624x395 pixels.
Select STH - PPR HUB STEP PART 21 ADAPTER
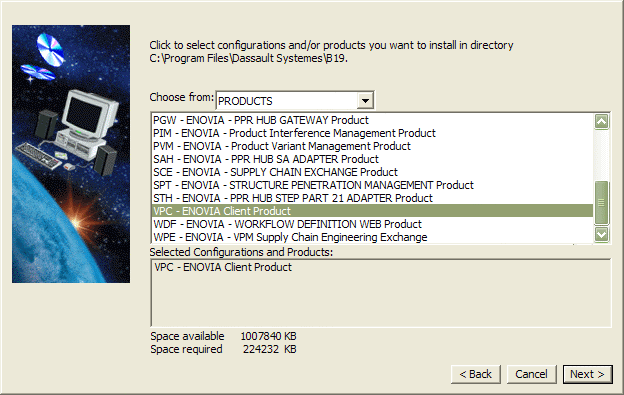click(372, 198)
